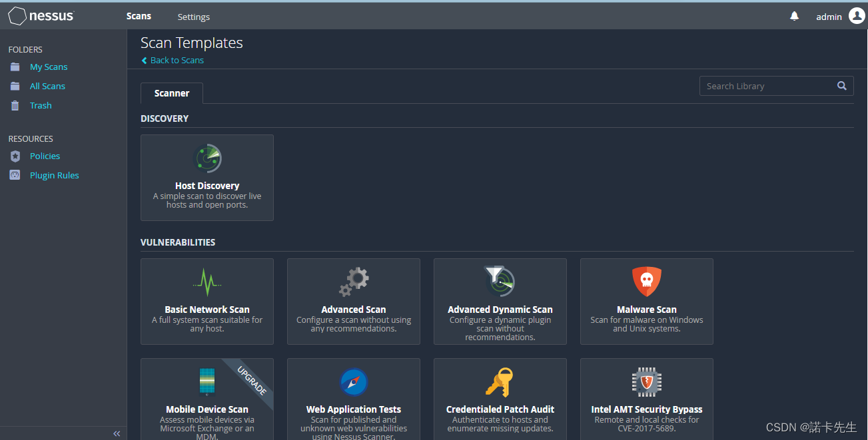Click the Trash bin icon

pos(15,105)
